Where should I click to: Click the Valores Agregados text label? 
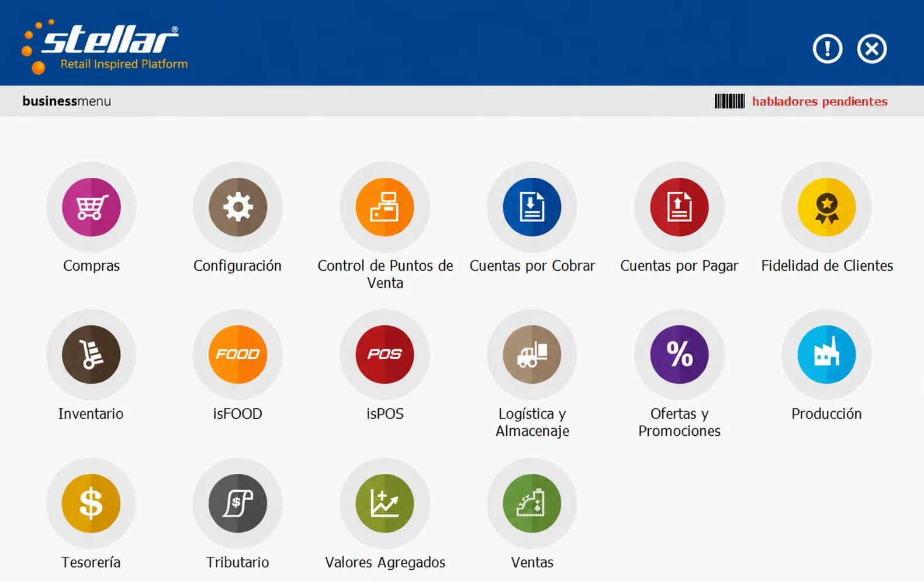click(385, 562)
